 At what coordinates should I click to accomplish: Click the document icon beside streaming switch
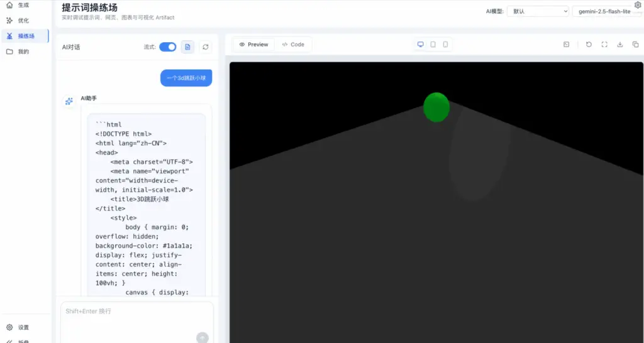[x=187, y=47]
